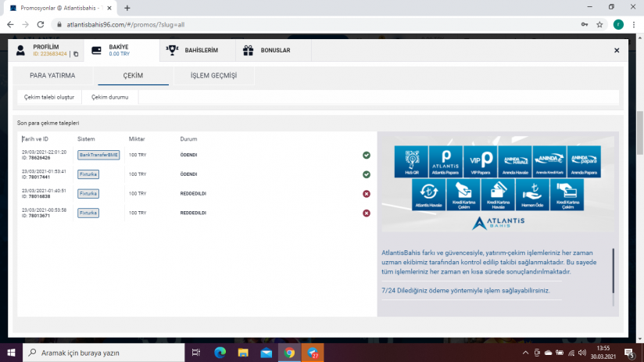Close the account panel with the X
Screen dimensions: 644x362
pyautogui.click(x=617, y=50)
